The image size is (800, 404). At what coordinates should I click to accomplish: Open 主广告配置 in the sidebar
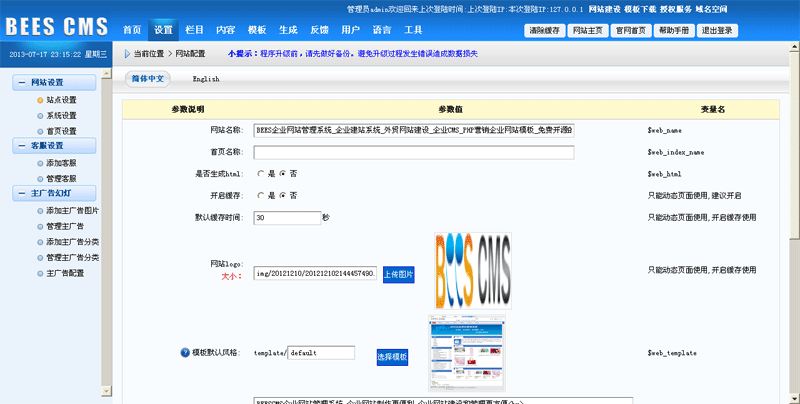click(x=65, y=273)
